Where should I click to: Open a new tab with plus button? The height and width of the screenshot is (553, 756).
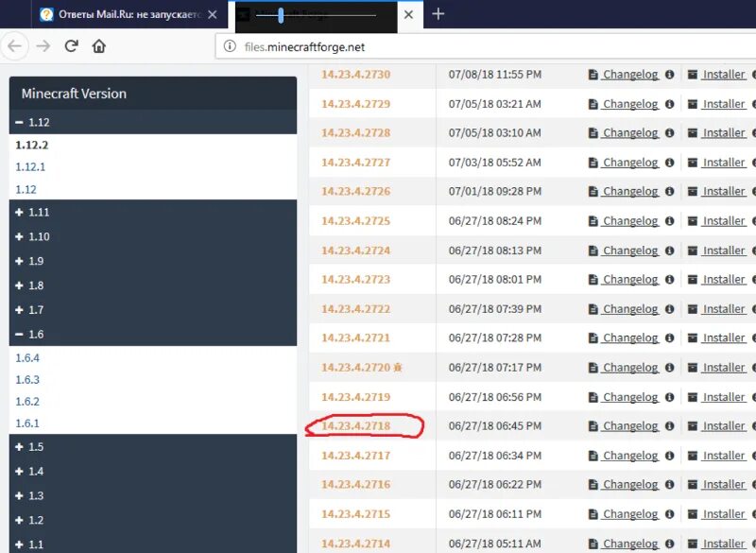coord(438,14)
